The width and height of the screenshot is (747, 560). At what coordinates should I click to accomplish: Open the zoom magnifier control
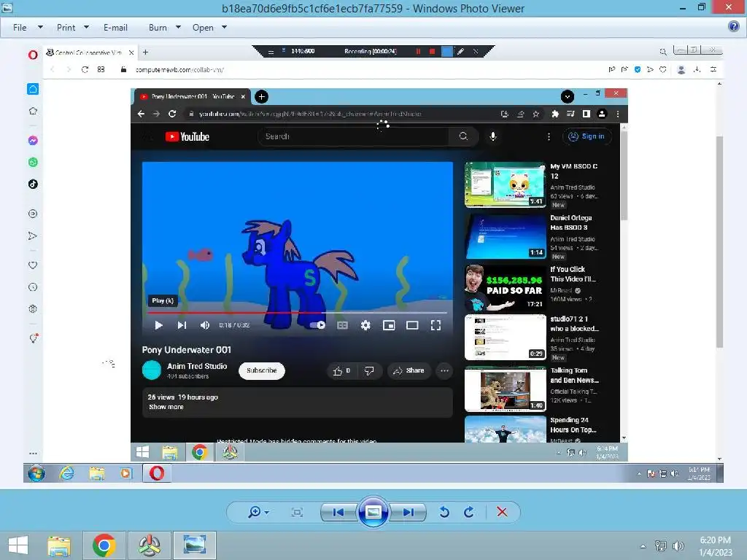[x=258, y=512]
